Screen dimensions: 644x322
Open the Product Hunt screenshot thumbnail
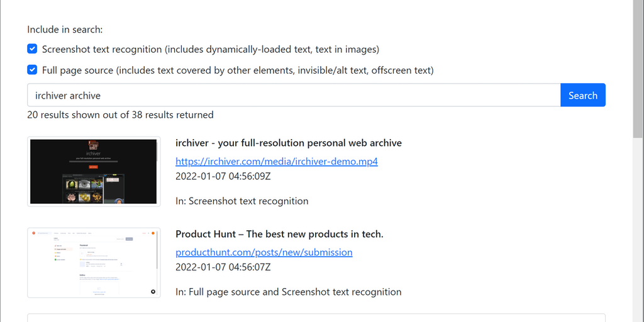pyautogui.click(x=94, y=262)
